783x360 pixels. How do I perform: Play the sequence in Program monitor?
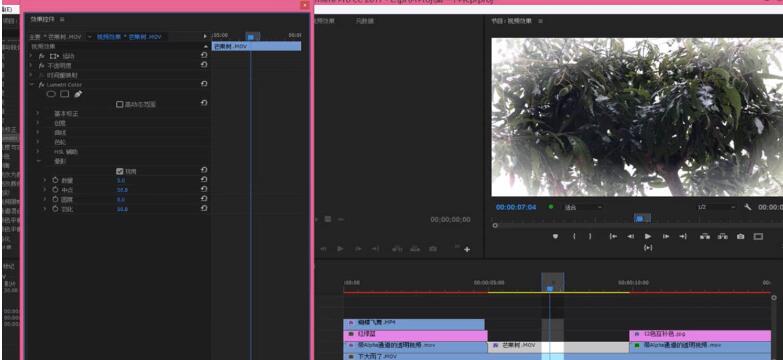pos(648,237)
